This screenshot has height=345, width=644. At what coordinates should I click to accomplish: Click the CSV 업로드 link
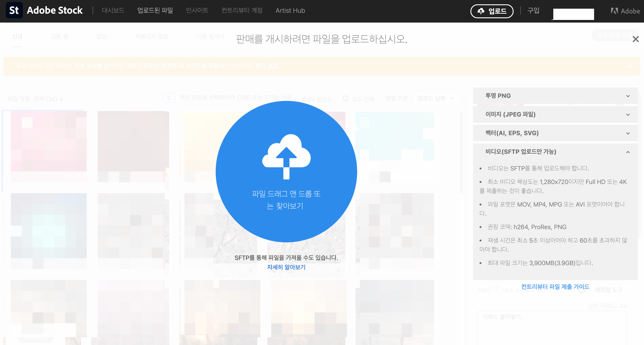click(317, 99)
